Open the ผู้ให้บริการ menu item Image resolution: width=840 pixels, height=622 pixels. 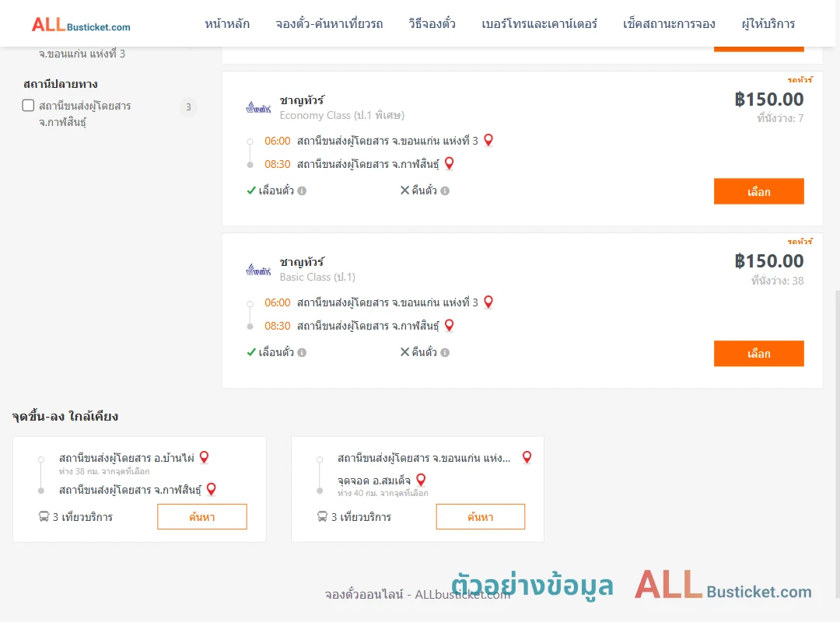tap(768, 23)
